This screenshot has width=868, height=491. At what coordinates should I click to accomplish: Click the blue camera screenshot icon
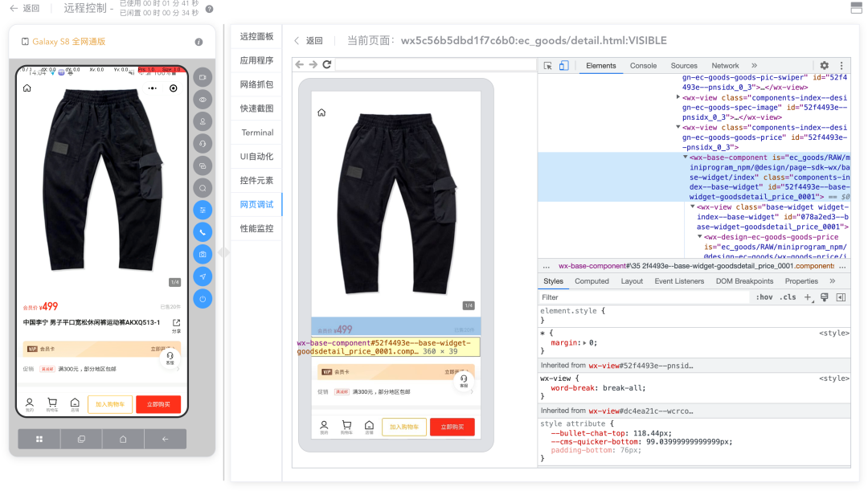(203, 255)
